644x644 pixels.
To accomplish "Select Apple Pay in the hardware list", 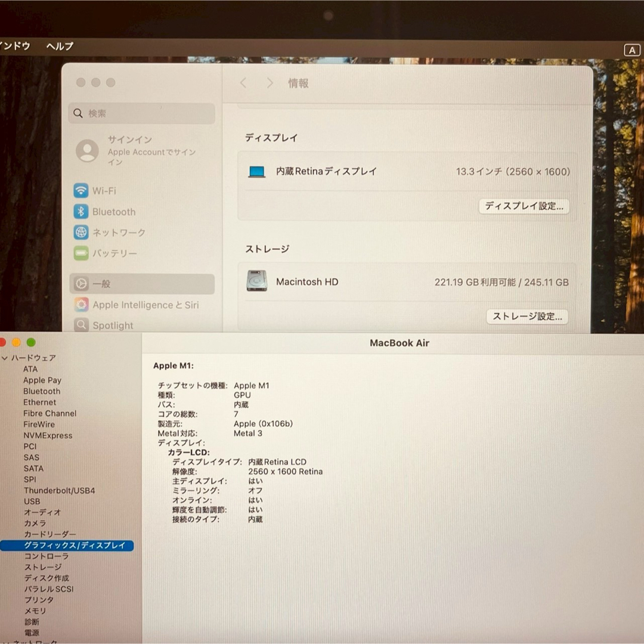I will 42,380.
